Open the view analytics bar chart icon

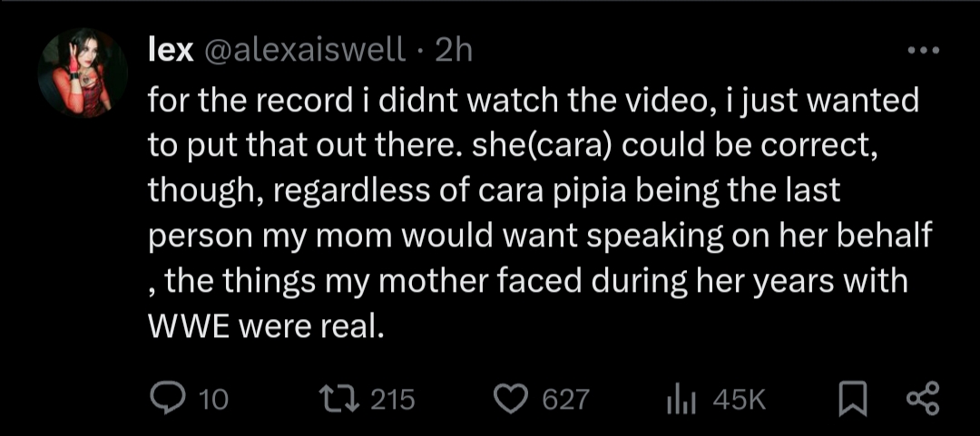(x=680, y=397)
